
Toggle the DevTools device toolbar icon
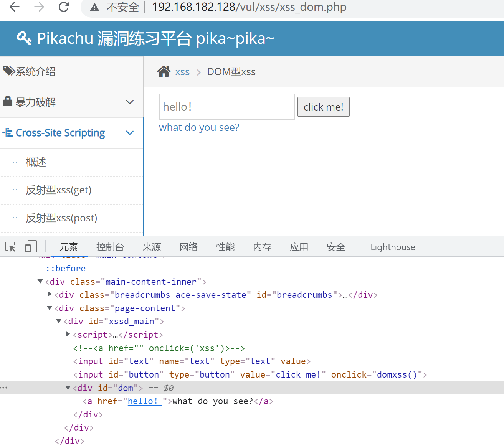[31, 246]
